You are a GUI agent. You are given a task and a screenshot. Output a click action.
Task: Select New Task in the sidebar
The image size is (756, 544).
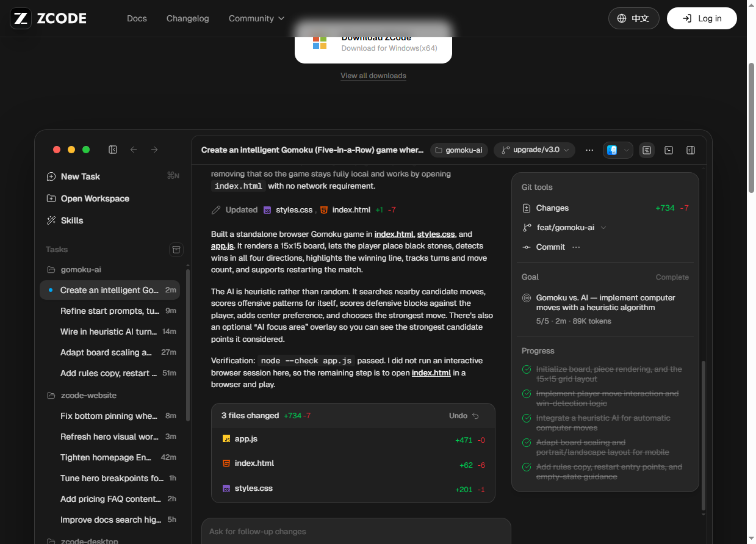click(112, 176)
